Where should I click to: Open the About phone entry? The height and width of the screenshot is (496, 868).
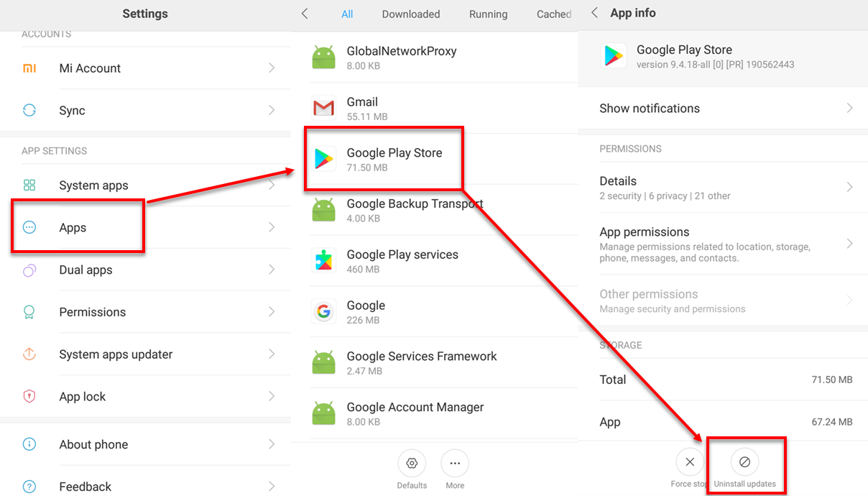(x=93, y=445)
